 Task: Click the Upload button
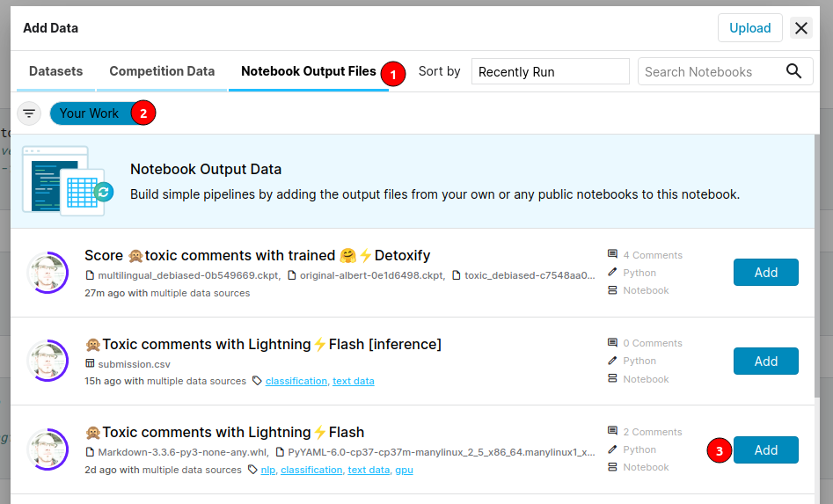(749, 28)
